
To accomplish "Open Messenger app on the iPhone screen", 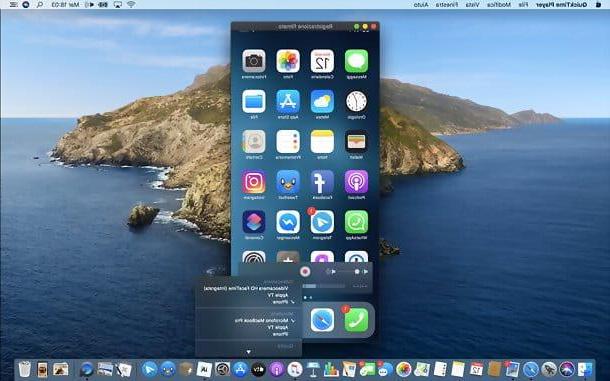I will pyautogui.click(x=288, y=222).
